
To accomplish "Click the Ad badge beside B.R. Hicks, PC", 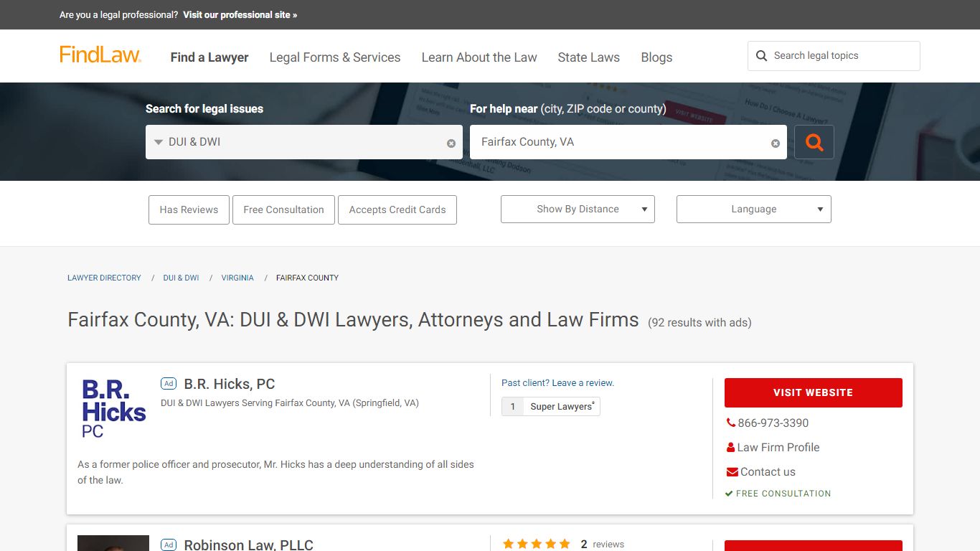I will tap(169, 384).
